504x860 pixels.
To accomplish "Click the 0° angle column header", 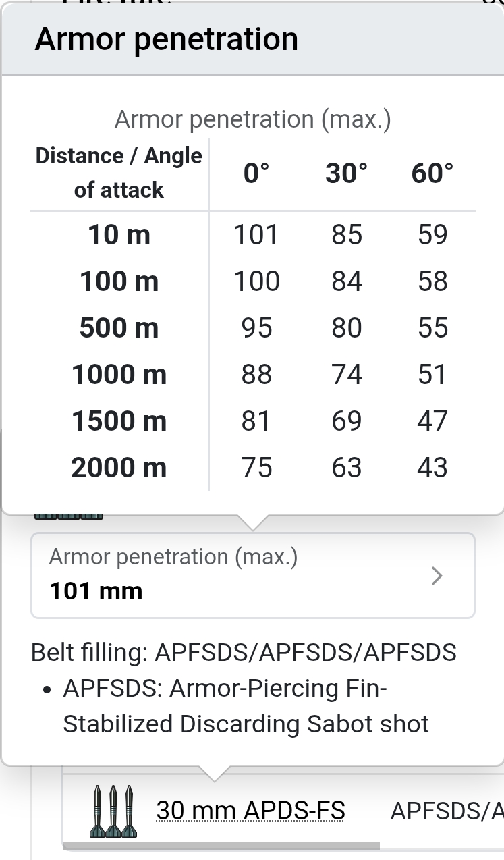I will pyautogui.click(x=256, y=173).
